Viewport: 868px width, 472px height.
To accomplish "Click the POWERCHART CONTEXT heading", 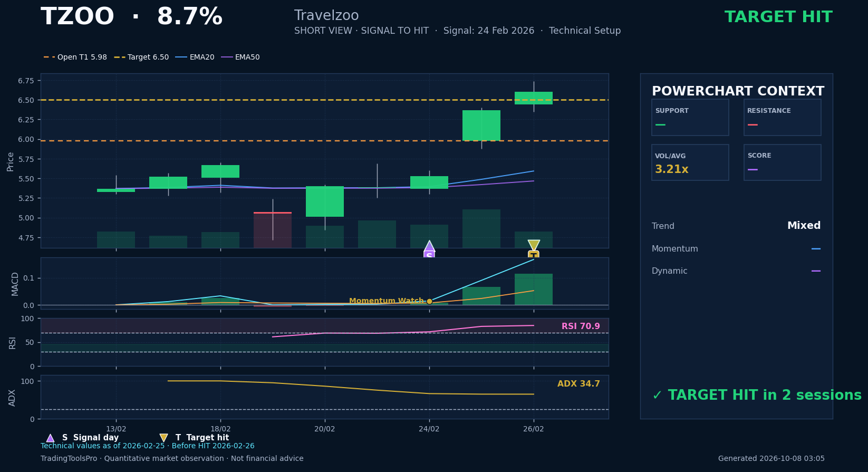I will [x=738, y=91].
